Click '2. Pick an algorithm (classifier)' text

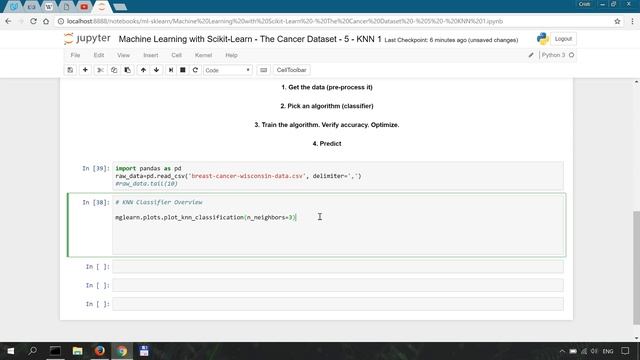coord(327,106)
